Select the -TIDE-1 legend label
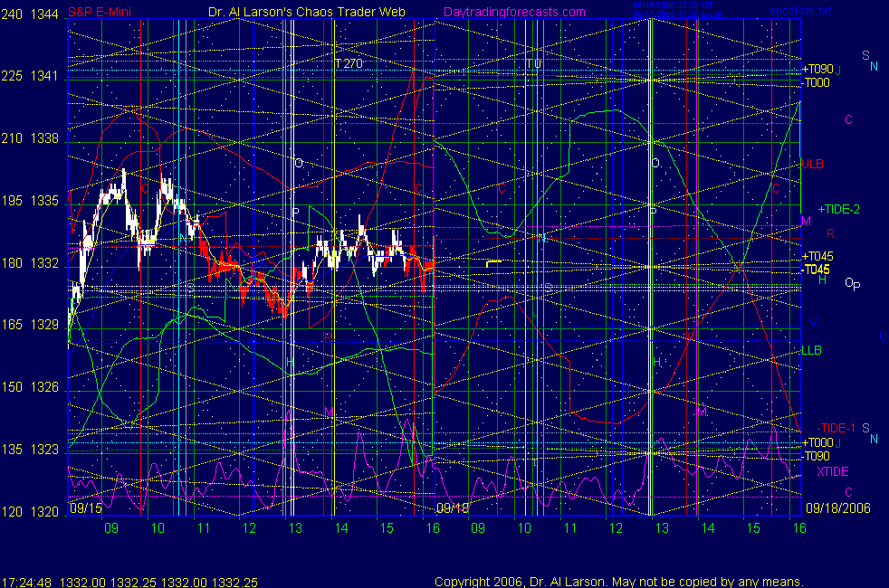 (836, 428)
